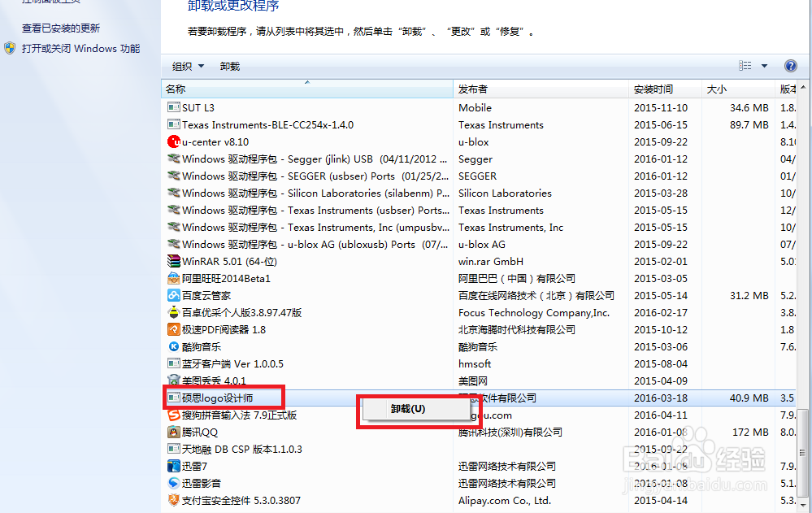Open the 组织 dropdown menu
This screenshot has height=513, width=812.
[188, 67]
